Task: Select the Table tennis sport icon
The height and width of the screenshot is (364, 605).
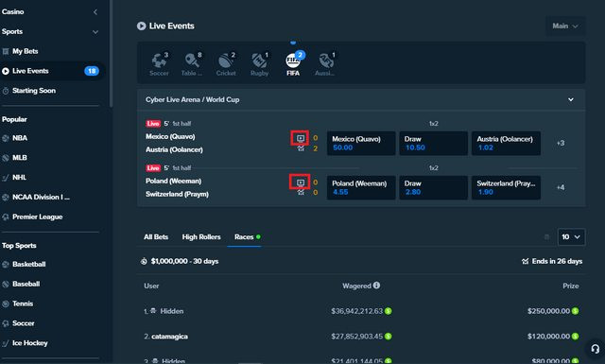Action: pyautogui.click(x=192, y=63)
